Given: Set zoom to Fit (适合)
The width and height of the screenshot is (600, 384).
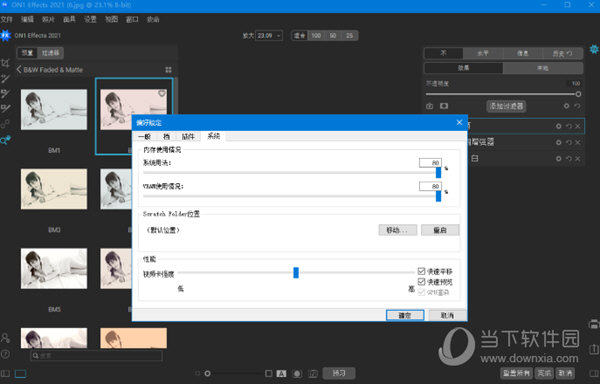Looking at the screenshot, I should (x=300, y=36).
